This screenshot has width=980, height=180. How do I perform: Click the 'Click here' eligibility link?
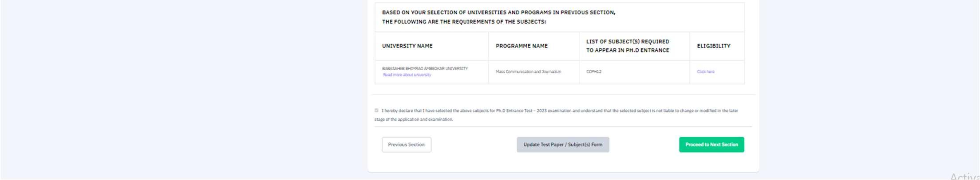pyautogui.click(x=705, y=72)
